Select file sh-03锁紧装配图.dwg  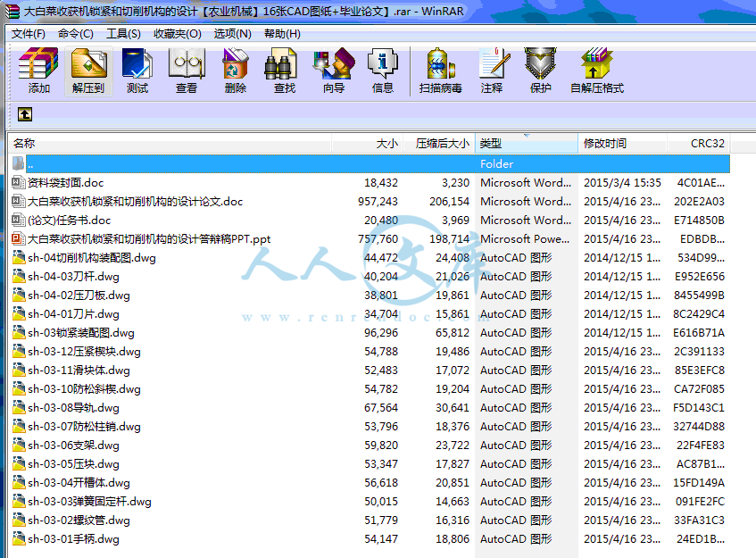81,333
